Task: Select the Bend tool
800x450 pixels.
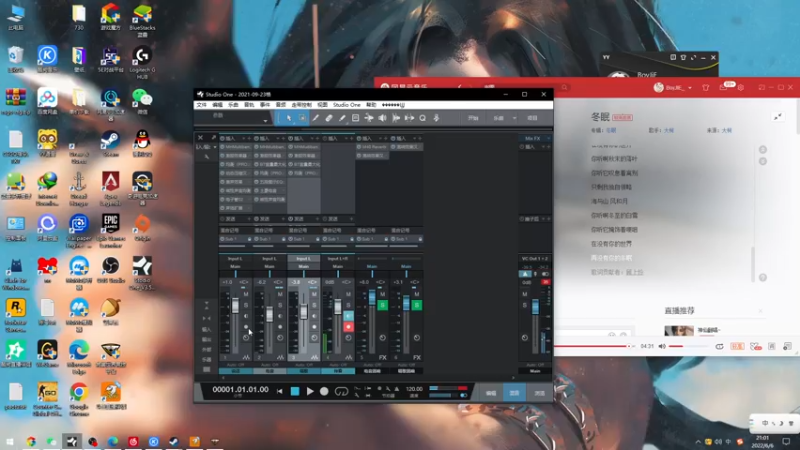Action: (x=369, y=118)
